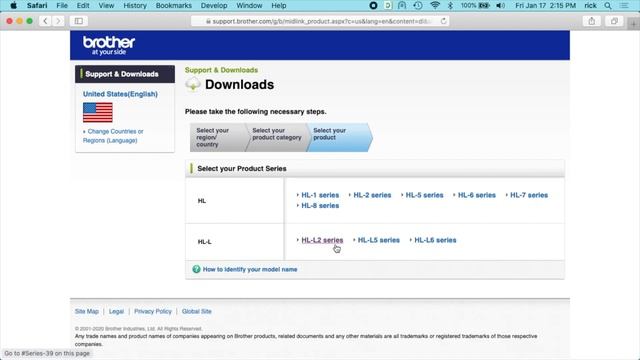Click the HL-L row label

[204, 242]
